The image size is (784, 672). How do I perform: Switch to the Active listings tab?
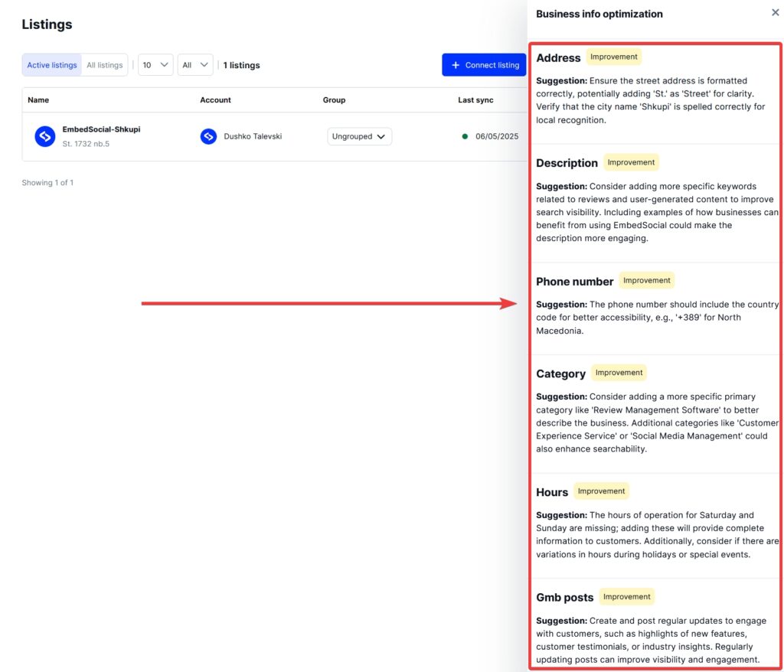pos(52,65)
